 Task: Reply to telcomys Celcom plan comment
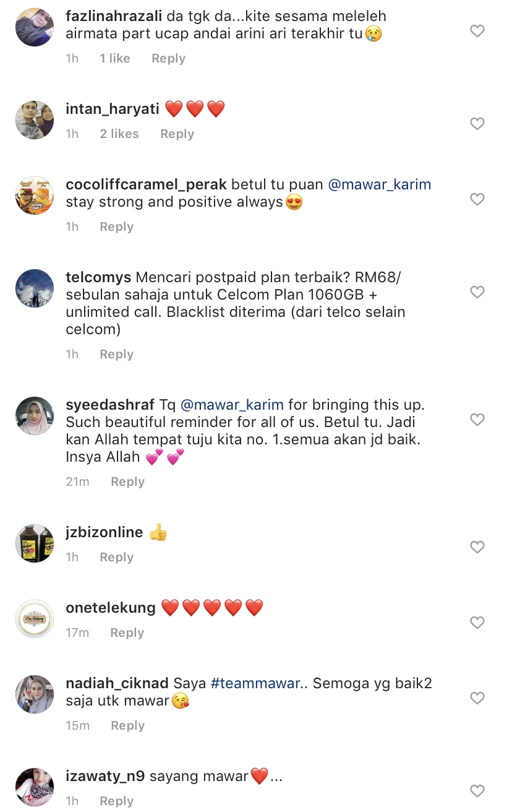pos(116,354)
